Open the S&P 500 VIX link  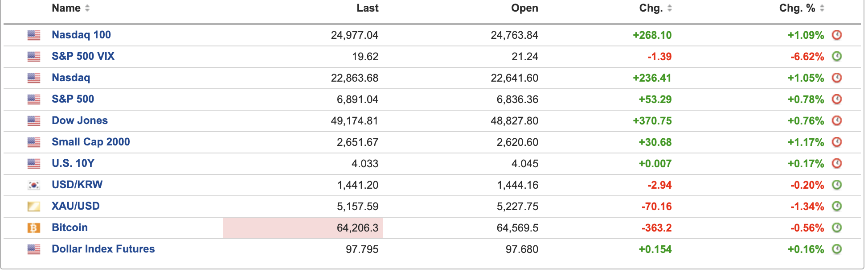pyautogui.click(x=83, y=56)
